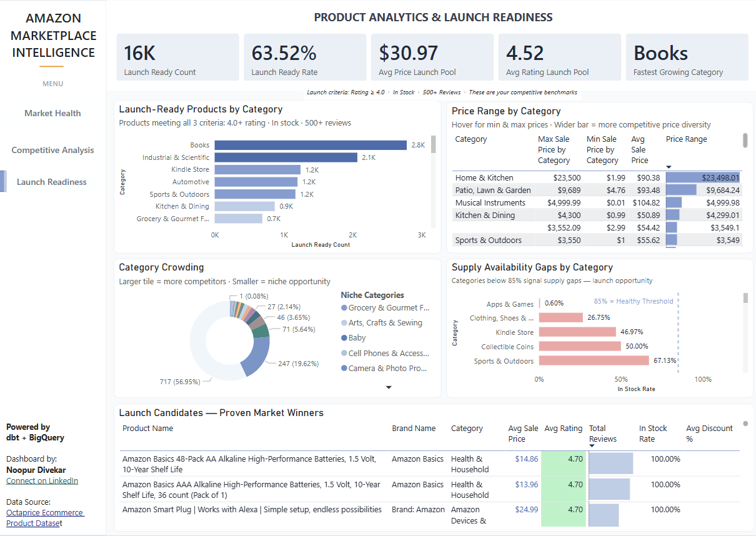Select the Amazon Basics AAA batteries row
The height and width of the screenshot is (536, 756).
(429, 489)
